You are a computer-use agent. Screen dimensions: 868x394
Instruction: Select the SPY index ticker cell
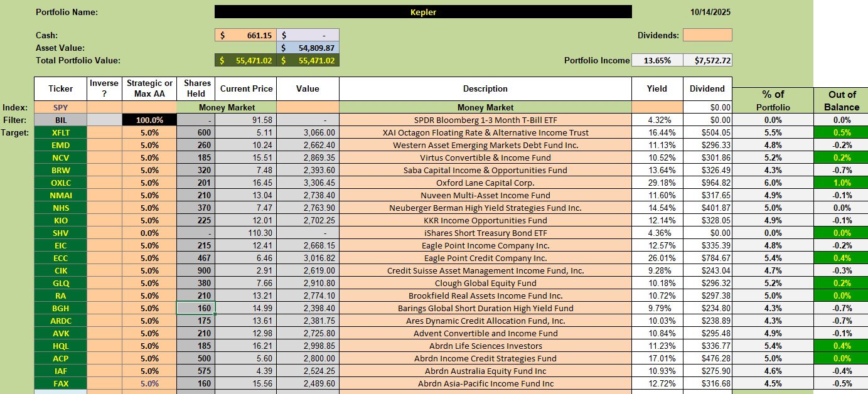pyautogui.click(x=60, y=107)
